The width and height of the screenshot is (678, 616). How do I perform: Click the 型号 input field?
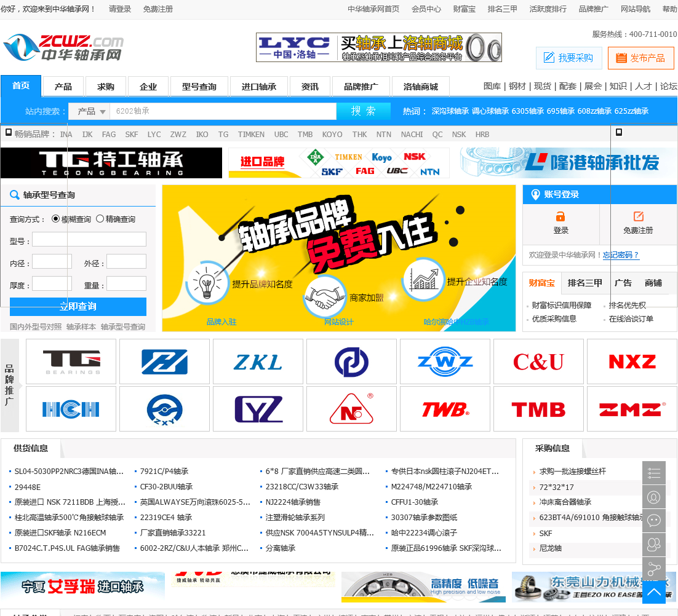[x=89, y=239]
